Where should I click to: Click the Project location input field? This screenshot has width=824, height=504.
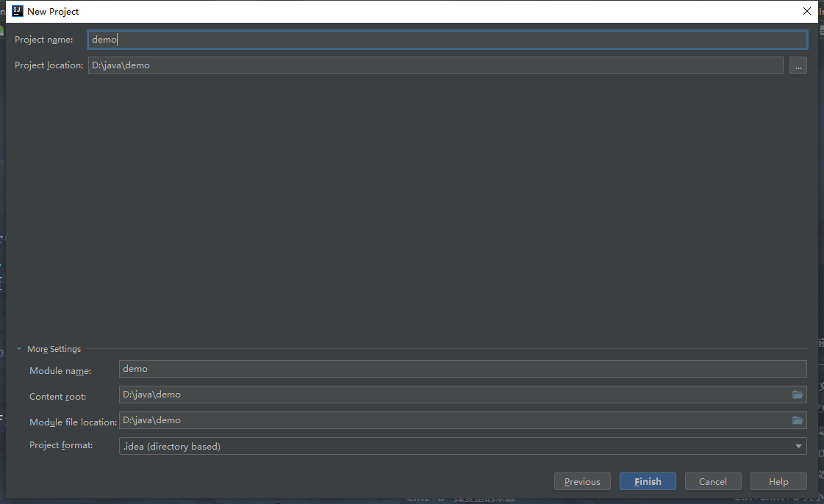click(436, 65)
